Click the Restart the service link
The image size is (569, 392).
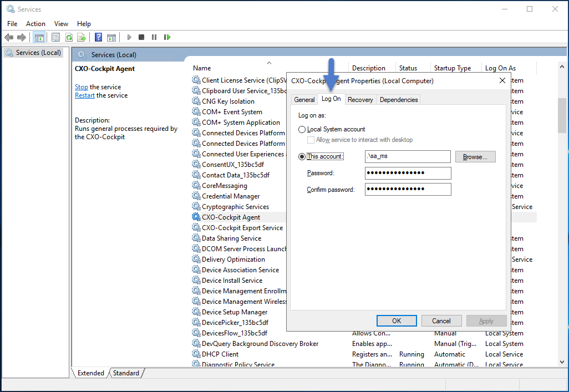pyautogui.click(x=84, y=95)
